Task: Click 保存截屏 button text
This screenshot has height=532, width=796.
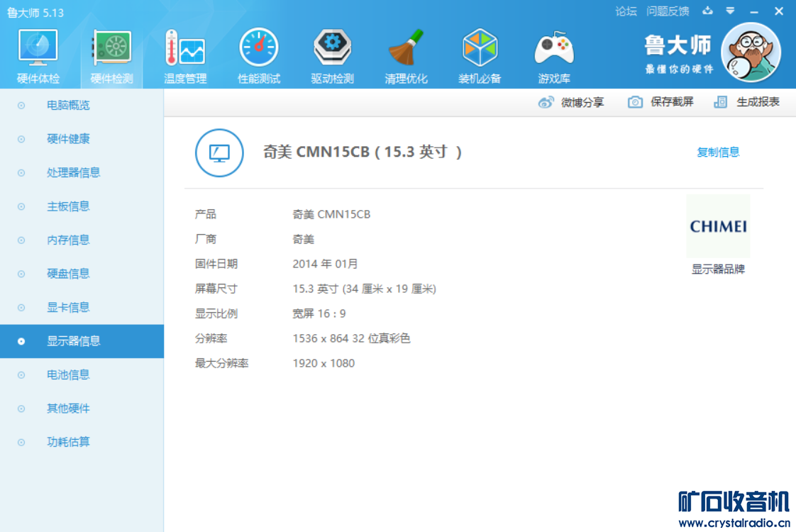Action: pos(672,102)
